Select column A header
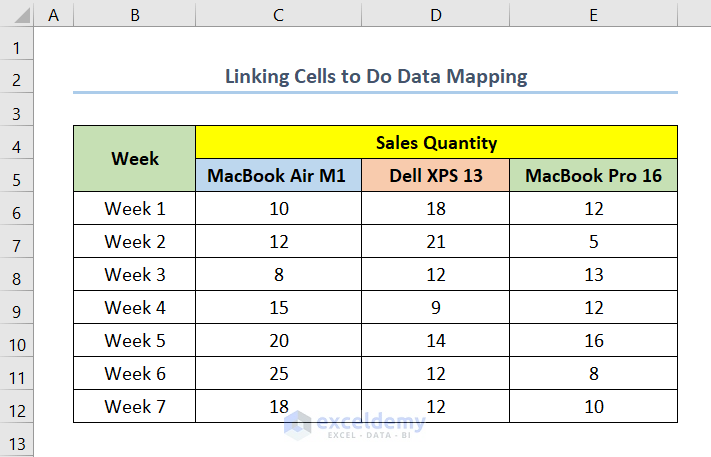 pyautogui.click(x=53, y=15)
